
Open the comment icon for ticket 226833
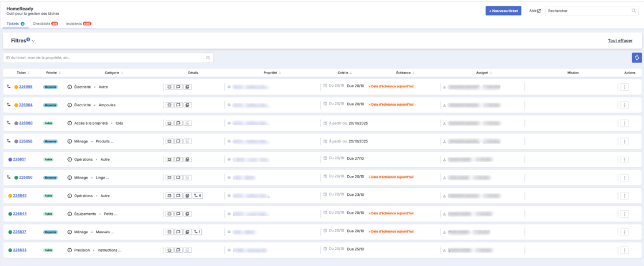point(178,250)
